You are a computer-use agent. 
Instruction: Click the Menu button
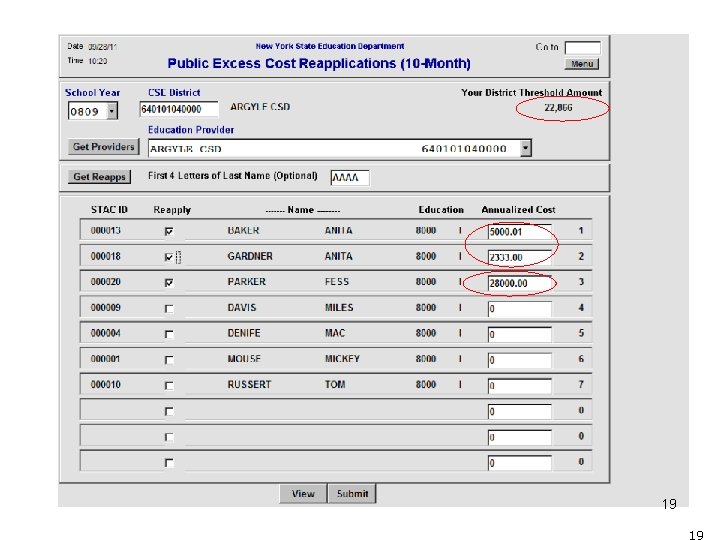coord(581,64)
